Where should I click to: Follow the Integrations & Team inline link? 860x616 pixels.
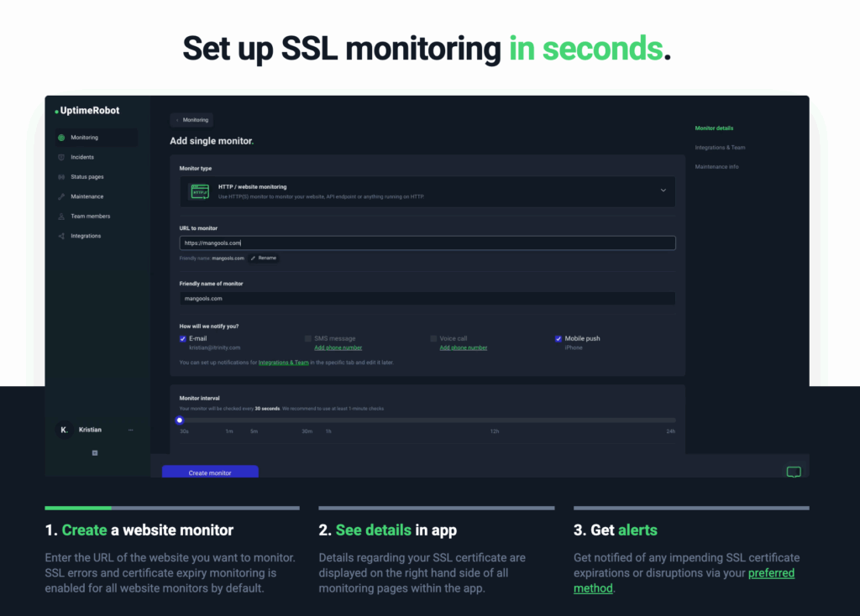[284, 363]
